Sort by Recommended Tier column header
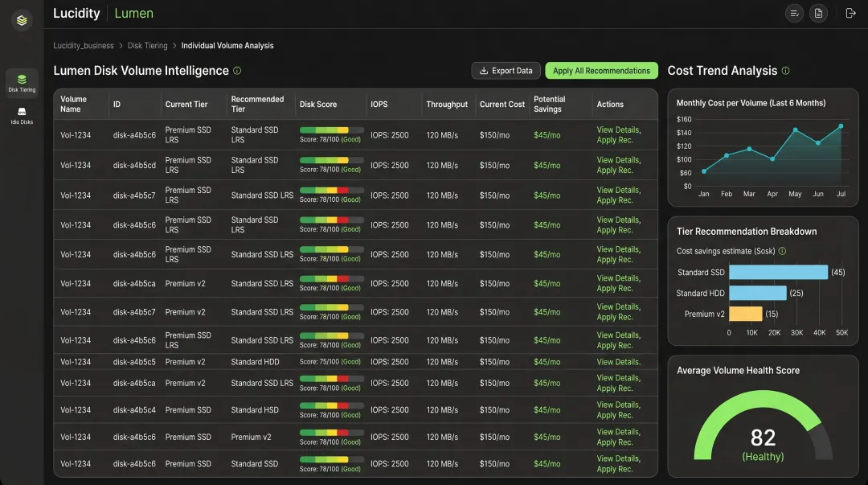 point(257,105)
